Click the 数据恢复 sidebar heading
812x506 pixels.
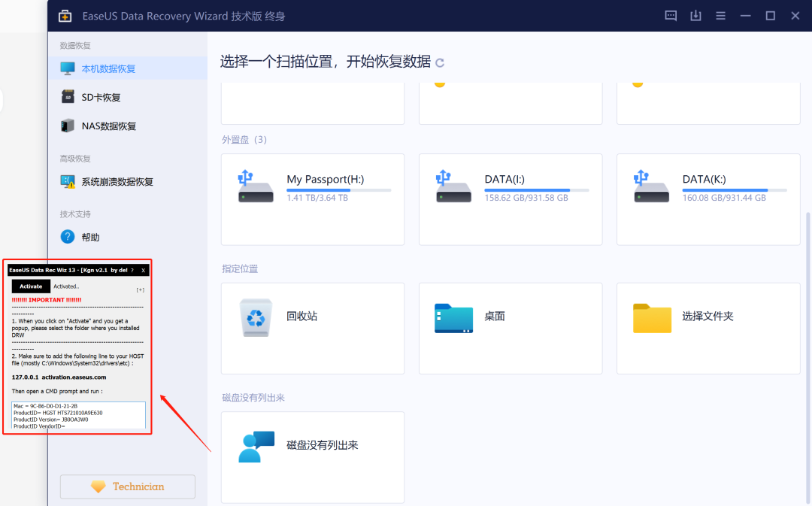point(75,46)
